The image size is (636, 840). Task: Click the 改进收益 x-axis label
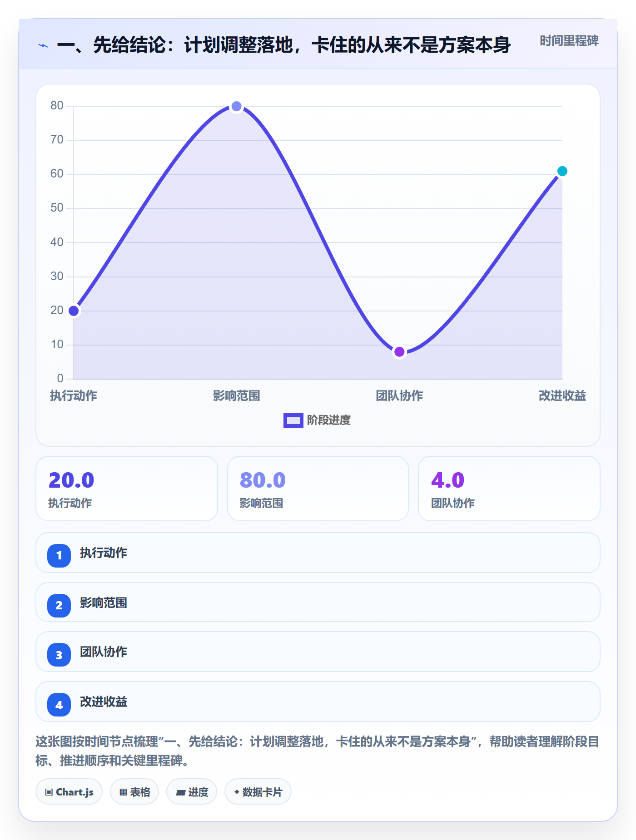[562, 396]
